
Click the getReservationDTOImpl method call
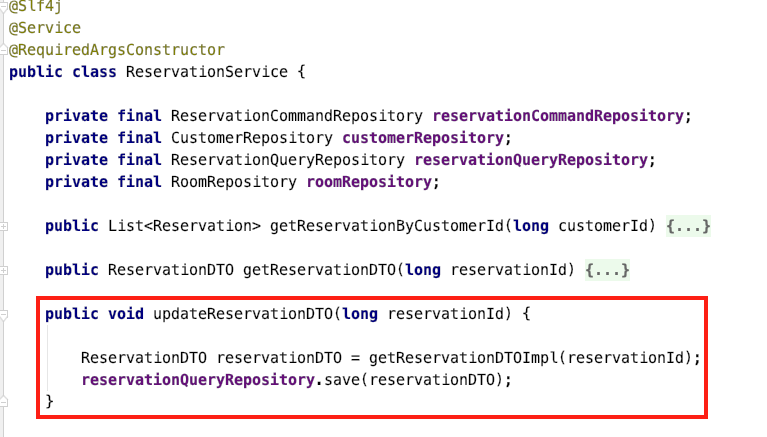coord(463,358)
